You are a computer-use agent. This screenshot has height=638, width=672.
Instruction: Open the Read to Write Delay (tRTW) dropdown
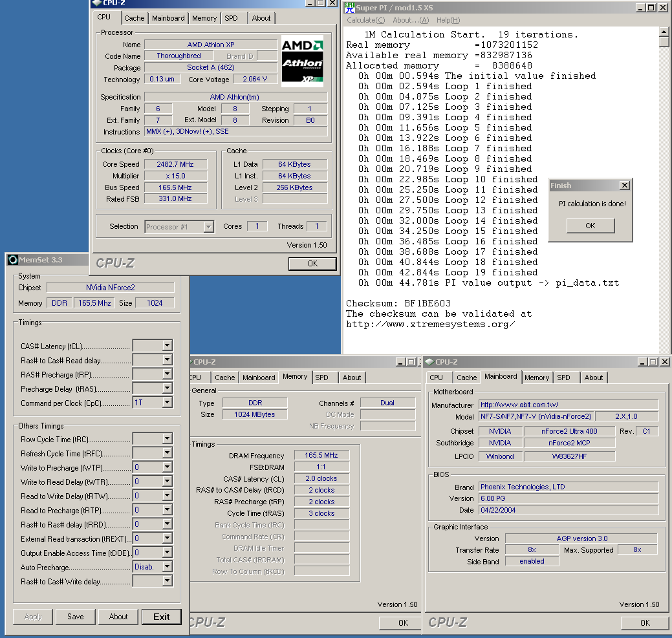point(168,495)
